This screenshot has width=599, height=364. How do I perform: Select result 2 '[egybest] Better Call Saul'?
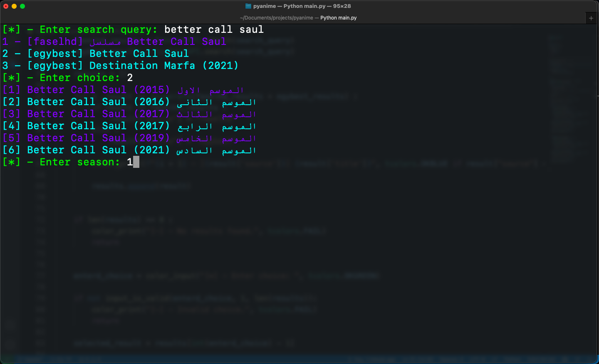point(96,54)
